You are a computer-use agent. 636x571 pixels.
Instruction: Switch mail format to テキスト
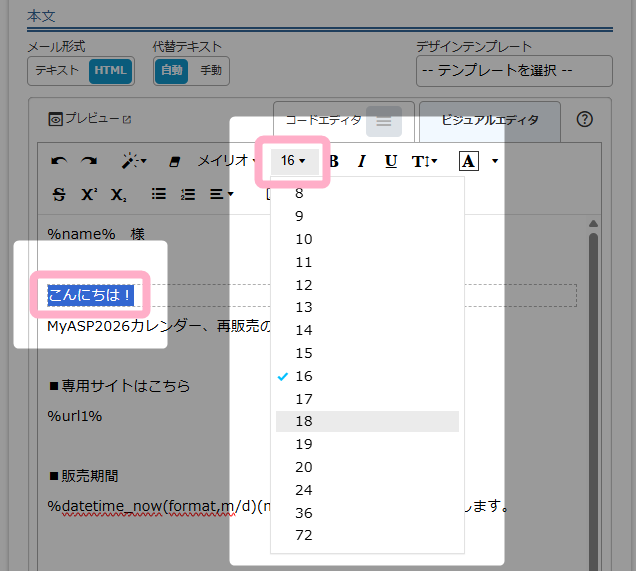coord(57,71)
